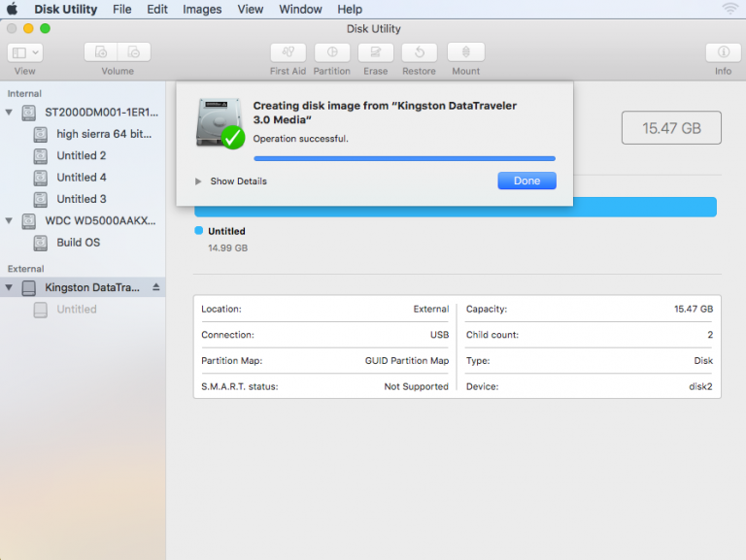746x560 pixels.
Task: Click the 15.47 GB capacity box
Action: pos(671,128)
